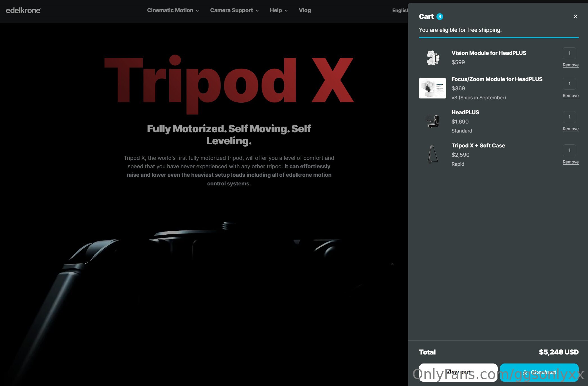Edit quantity for Vision Module
The width and height of the screenshot is (588, 386).
569,53
